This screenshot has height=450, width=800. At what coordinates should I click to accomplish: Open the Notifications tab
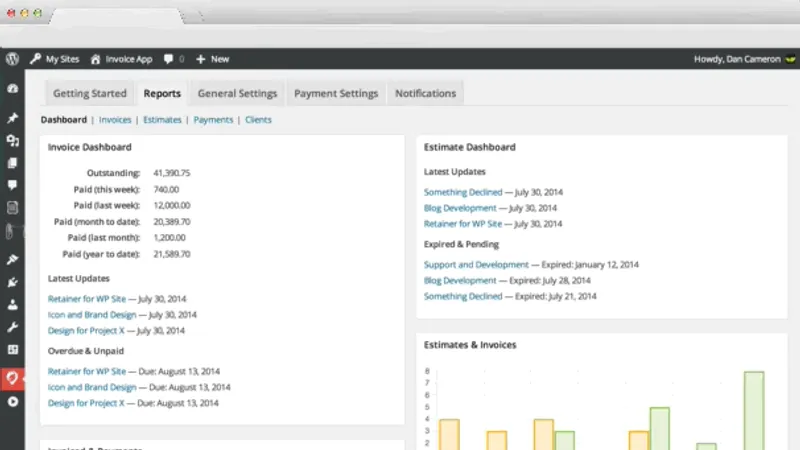tap(426, 93)
